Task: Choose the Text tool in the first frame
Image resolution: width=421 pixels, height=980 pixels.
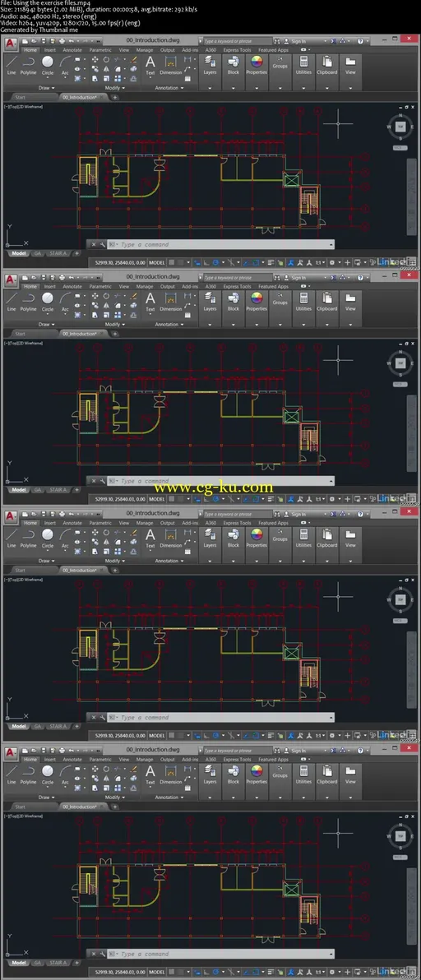Action: click(x=150, y=64)
